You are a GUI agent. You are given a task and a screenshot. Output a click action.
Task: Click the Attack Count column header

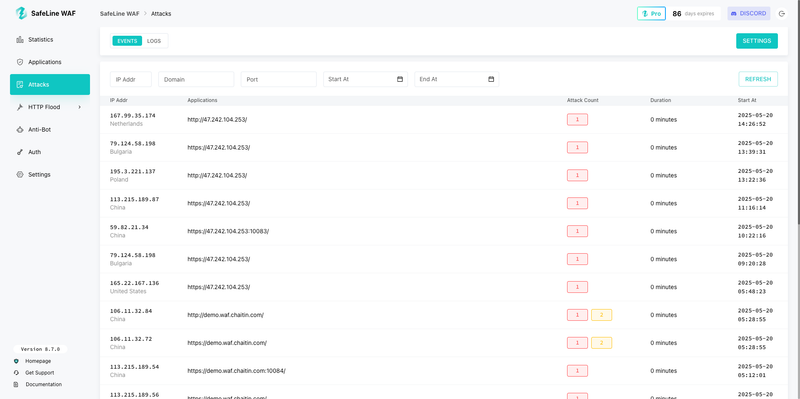pyautogui.click(x=583, y=101)
